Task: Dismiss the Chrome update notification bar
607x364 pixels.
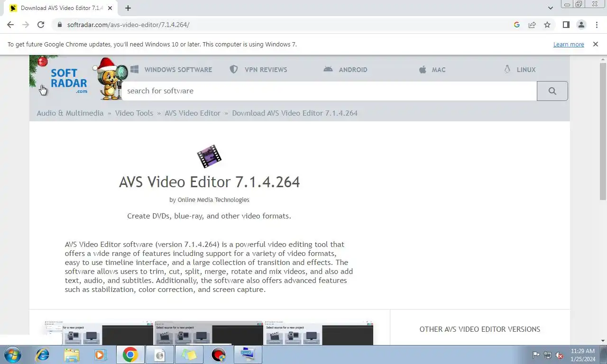Action: 595,44
